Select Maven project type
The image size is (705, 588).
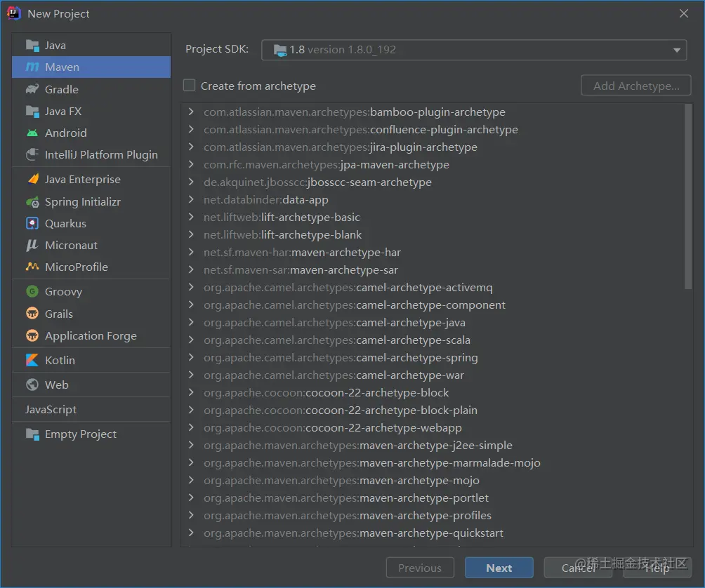click(x=91, y=67)
